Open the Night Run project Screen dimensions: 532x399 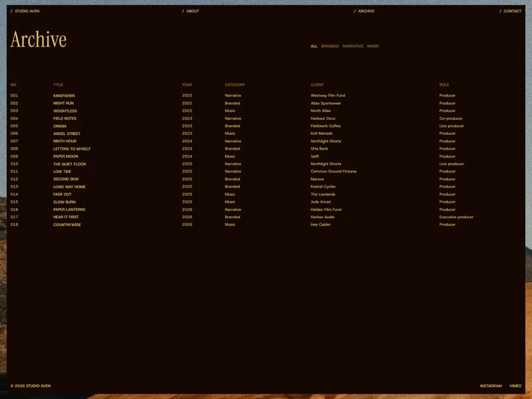(63, 103)
